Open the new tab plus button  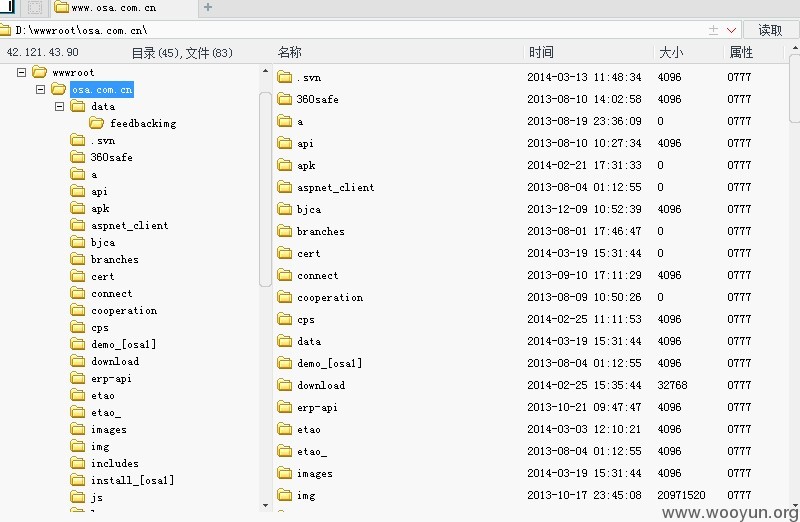coord(208,7)
